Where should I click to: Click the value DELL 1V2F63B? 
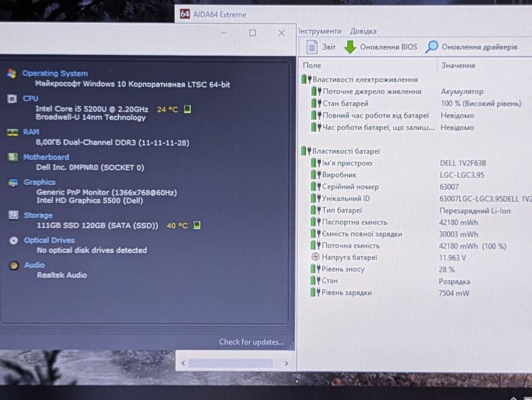(463, 163)
